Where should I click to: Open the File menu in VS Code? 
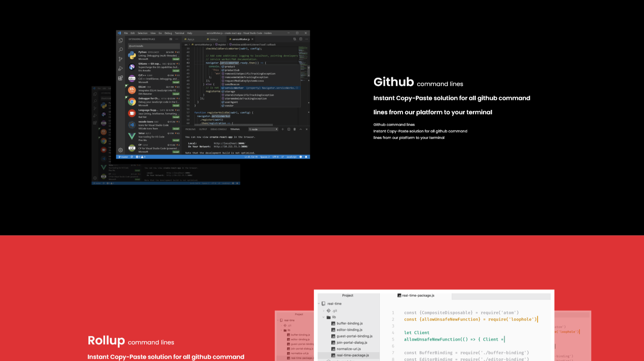tap(126, 33)
